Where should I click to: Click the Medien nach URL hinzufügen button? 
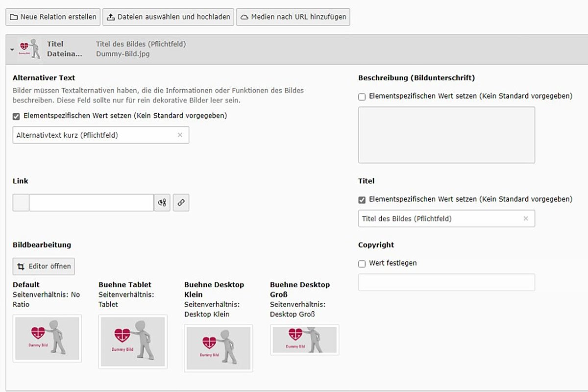point(293,17)
